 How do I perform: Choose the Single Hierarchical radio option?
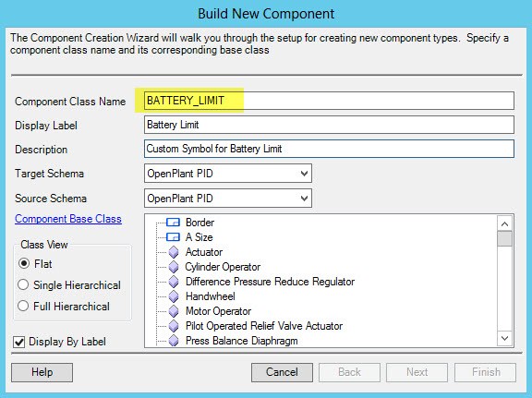[23, 284]
